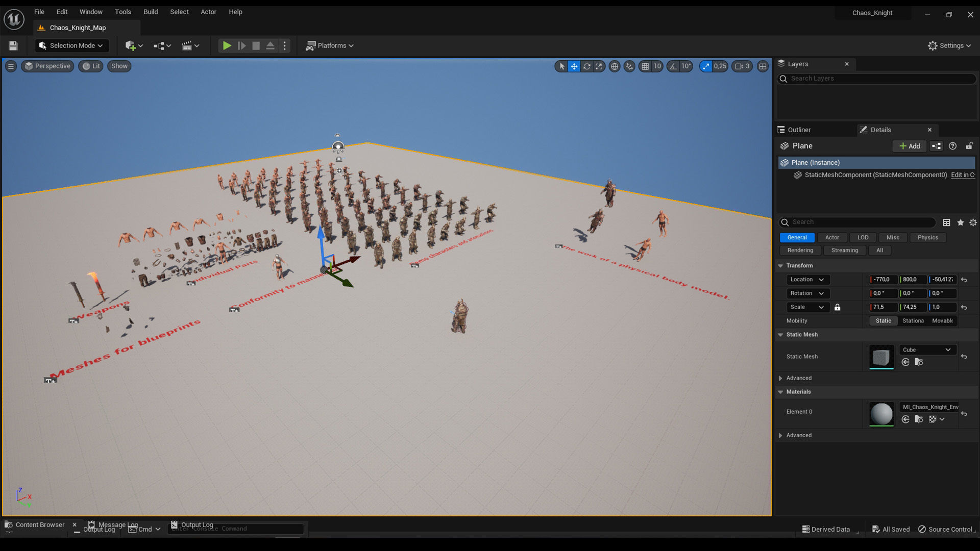The width and height of the screenshot is (980, 551).
Task: Open viewport layout maximize icon
Action: [763, 66]
